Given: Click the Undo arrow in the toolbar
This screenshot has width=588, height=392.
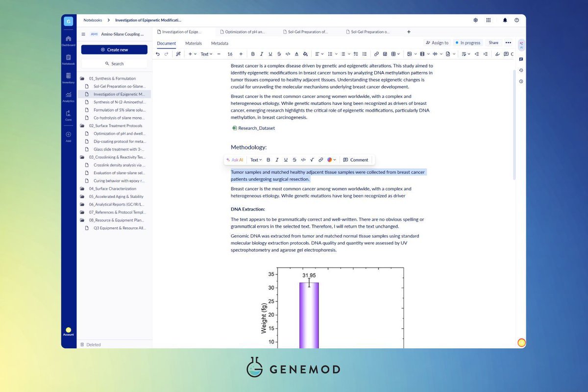Looking at the screenshot, I should tap(157, 54).
